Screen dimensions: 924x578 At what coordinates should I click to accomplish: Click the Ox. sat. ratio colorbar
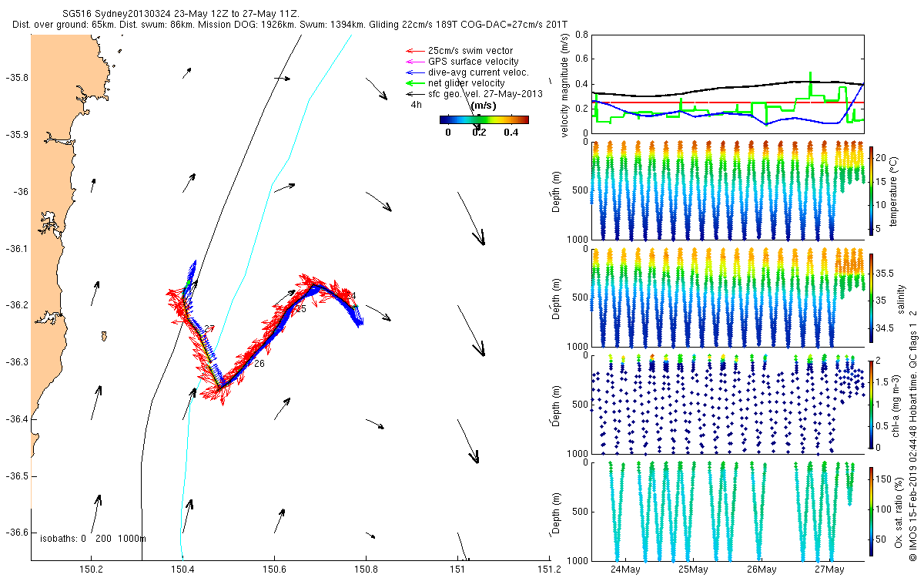click(871, 510)
